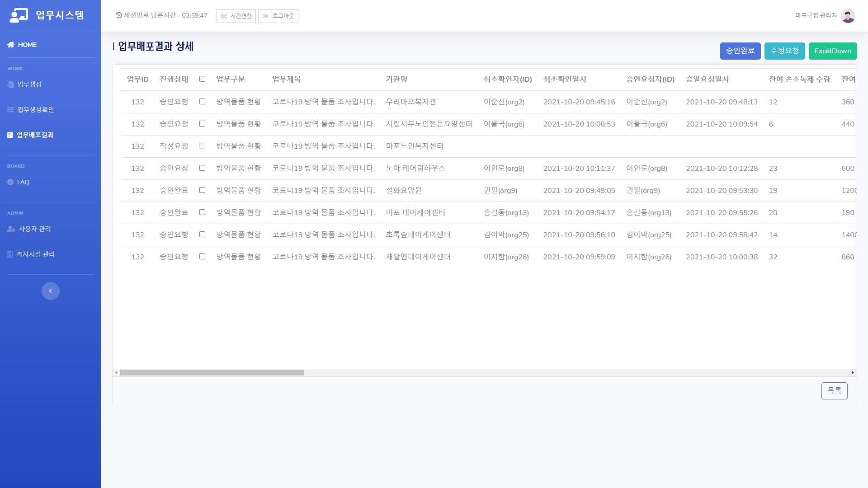The height and width of the screenshot is (488, 868).
Task: Click the 승인요청자(ID) column header
Action: (650, 79)
